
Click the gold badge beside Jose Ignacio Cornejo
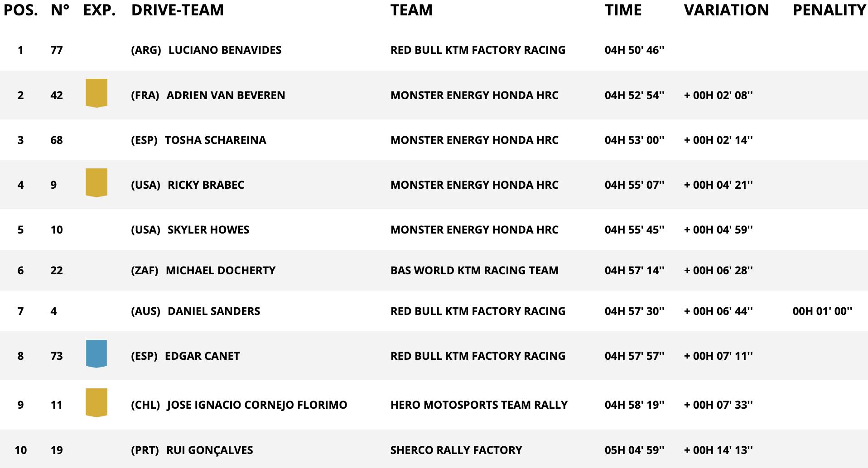96,403
